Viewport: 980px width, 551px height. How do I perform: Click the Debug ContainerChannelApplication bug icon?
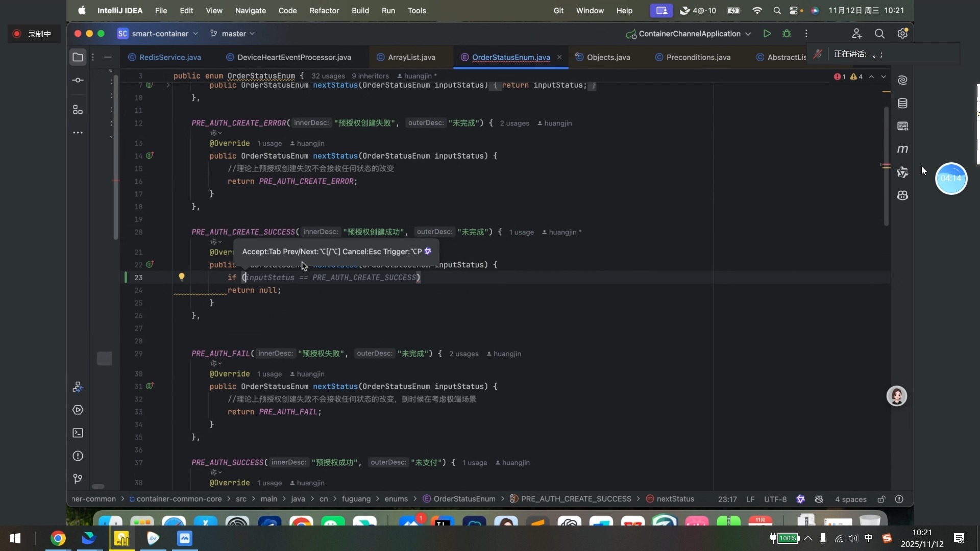(x=787, y=34)
